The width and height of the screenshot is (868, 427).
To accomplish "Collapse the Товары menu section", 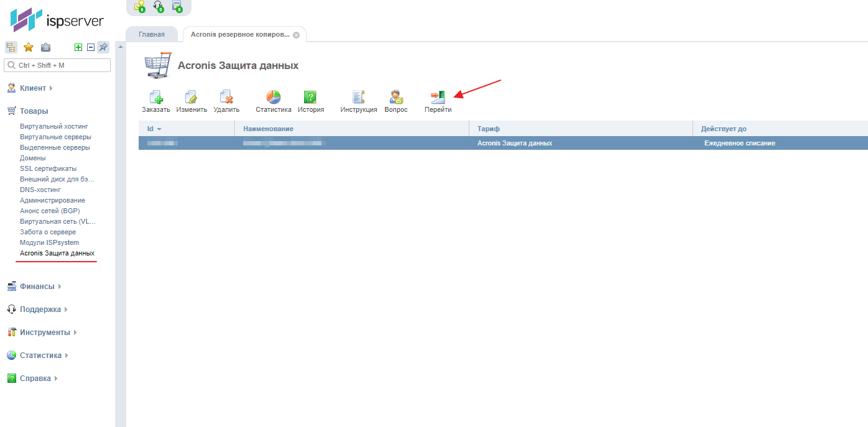I will point(34,111).
